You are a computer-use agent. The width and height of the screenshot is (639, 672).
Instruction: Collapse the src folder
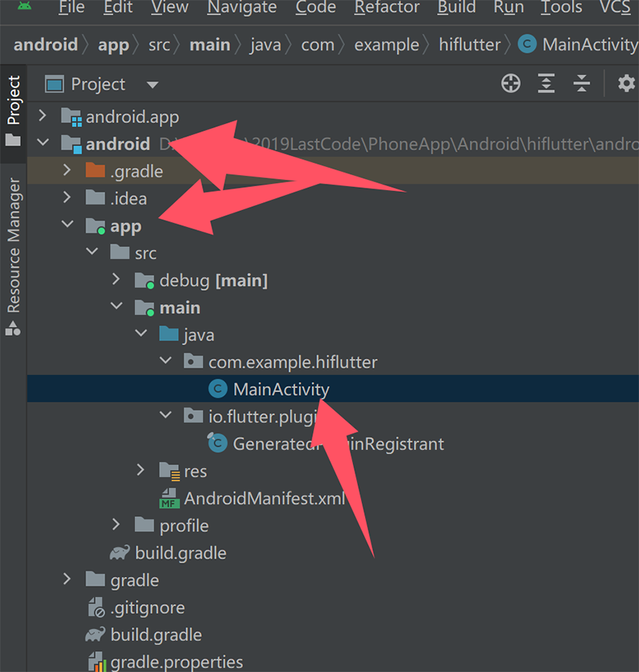92,251
